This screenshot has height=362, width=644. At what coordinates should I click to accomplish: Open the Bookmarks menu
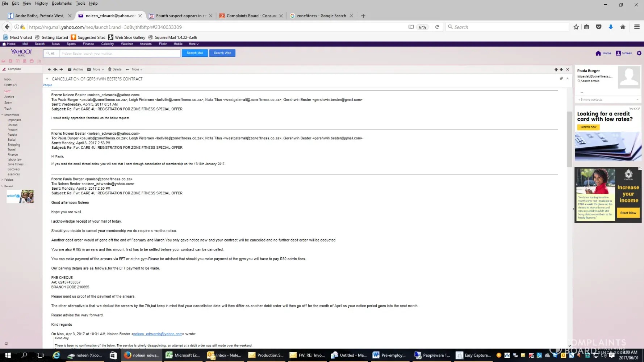(x=62, y=3)
